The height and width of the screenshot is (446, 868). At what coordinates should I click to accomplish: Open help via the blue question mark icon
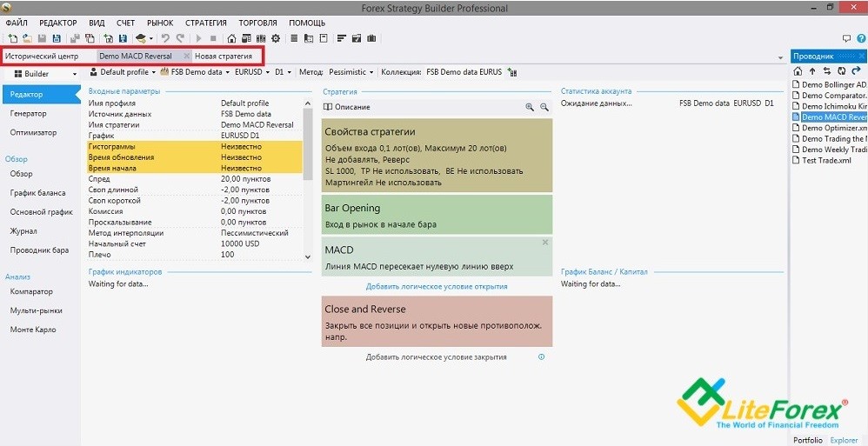click(x=860, y=38)
